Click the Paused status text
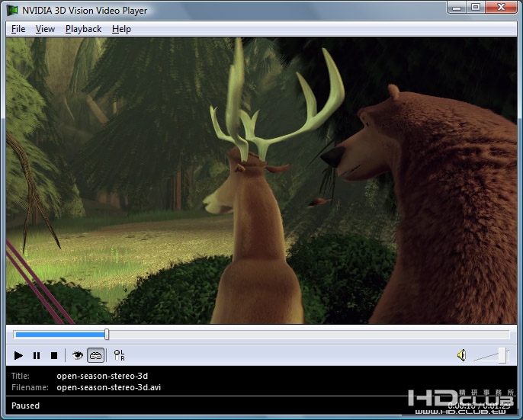The image size is (523, 420). click(25, 406)
